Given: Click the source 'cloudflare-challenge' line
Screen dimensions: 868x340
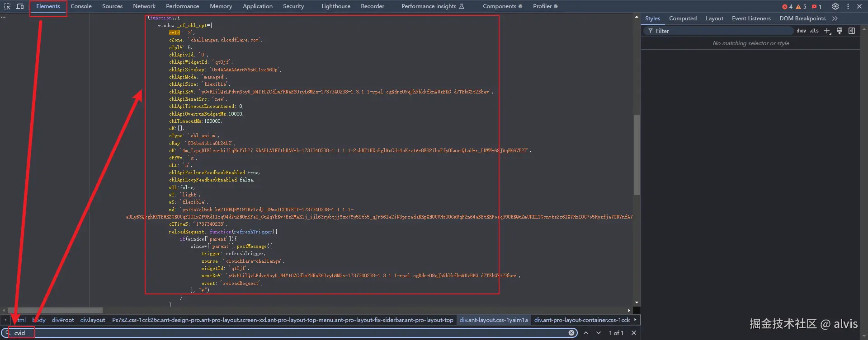Looking at the screenshot, I should pos(243,261).
